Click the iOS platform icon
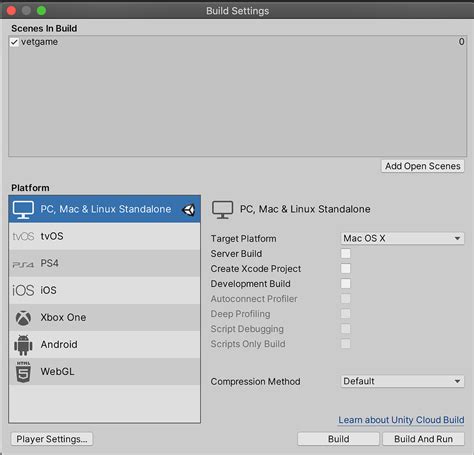 23,290
